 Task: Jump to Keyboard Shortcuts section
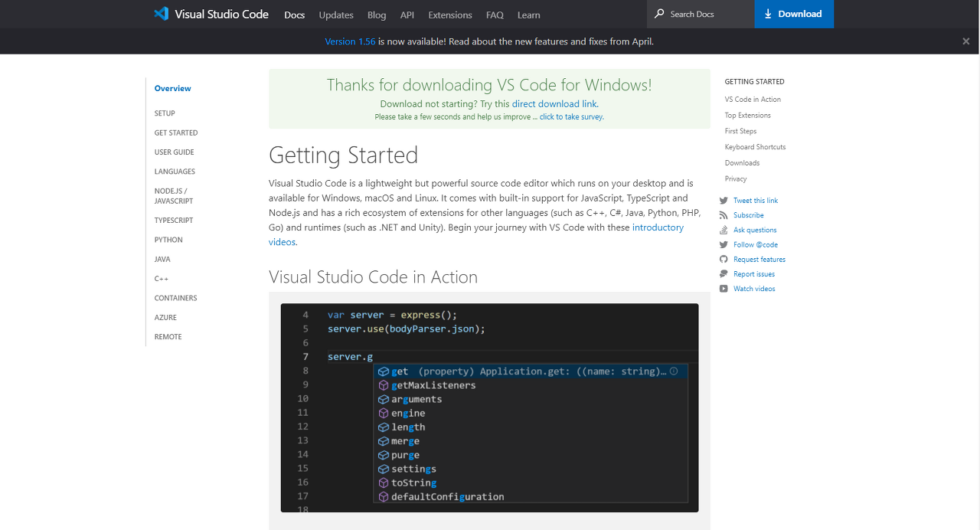click(755, 147)
